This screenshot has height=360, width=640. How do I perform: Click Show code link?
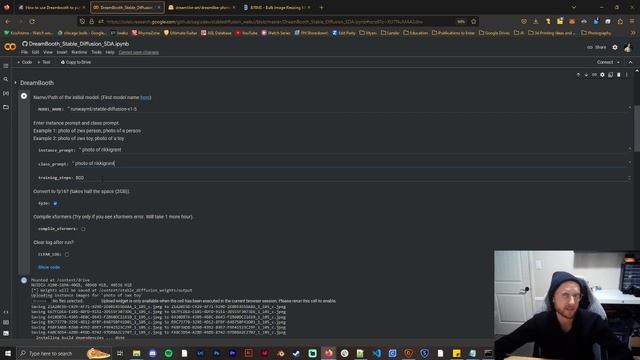pyautogui.click(x=49, y=267)
